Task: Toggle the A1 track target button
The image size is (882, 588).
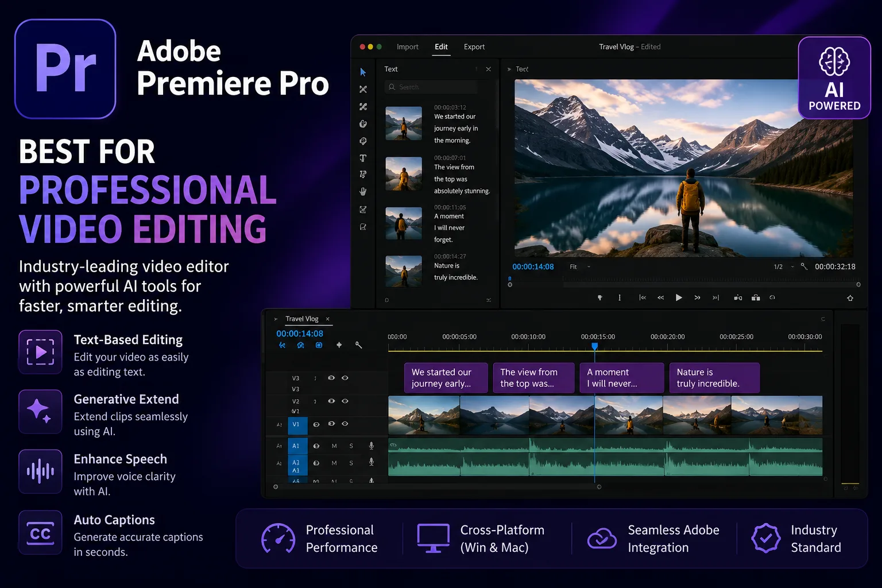Action: coord(297,446)
